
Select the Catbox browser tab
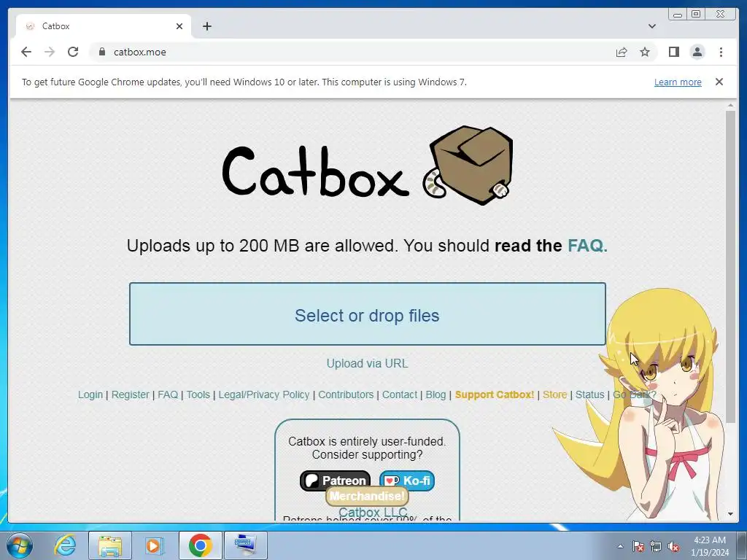point(104,26)
